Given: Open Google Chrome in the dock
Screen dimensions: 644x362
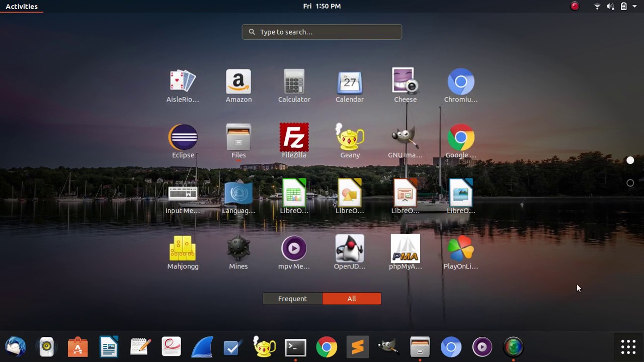Looking at the screenshot, I should (x=327, y=347).
